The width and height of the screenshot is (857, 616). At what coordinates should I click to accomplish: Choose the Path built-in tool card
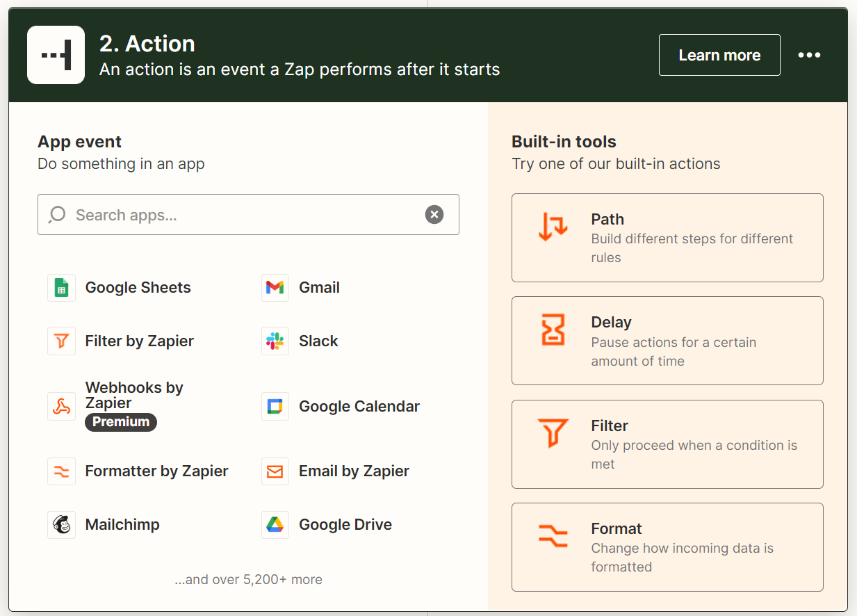coord(667,238)
